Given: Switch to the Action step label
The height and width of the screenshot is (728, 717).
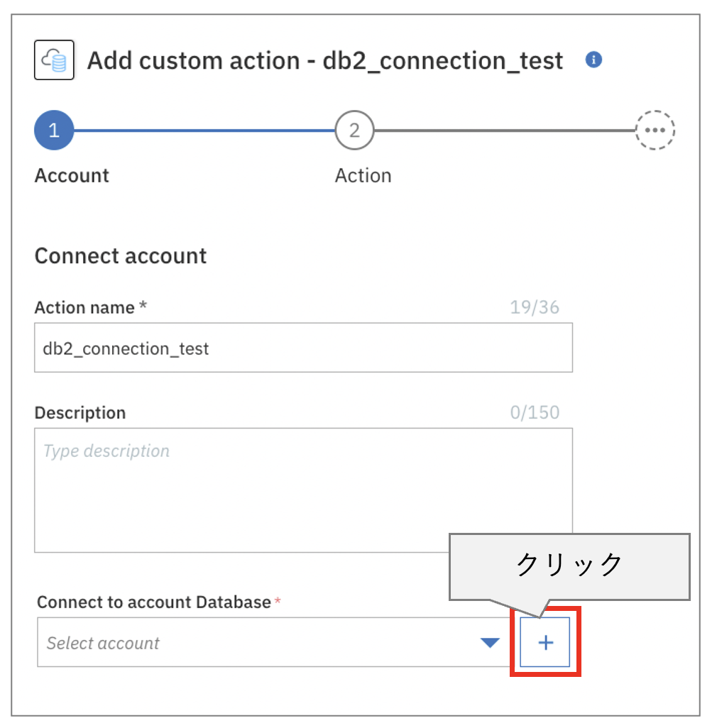Looking at the screenshot, I should pos(363,175).
